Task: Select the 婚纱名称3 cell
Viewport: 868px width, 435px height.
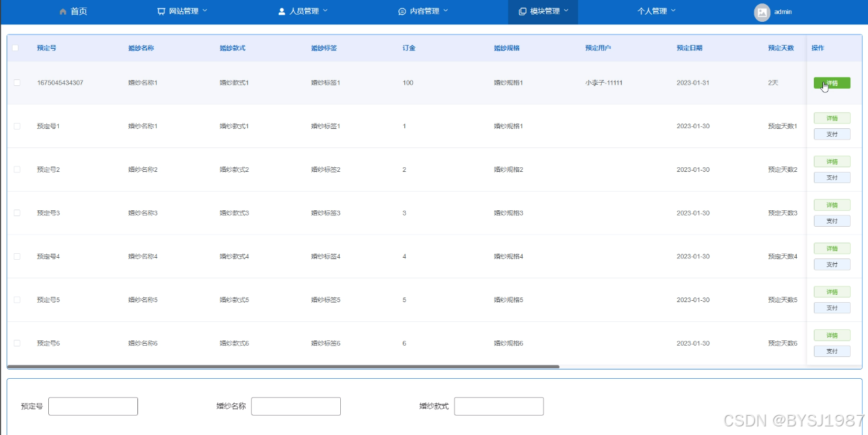Action: (x=143, y=213)
